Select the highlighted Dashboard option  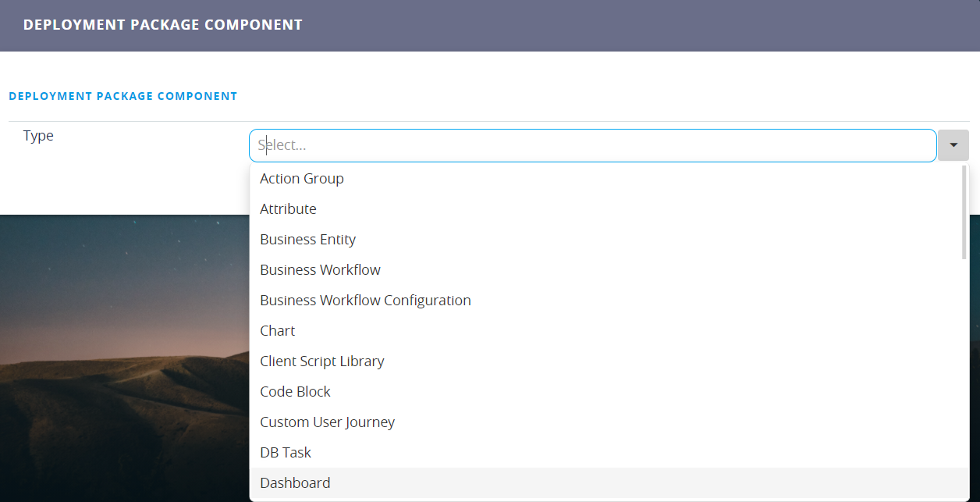(x=295, y=483)
